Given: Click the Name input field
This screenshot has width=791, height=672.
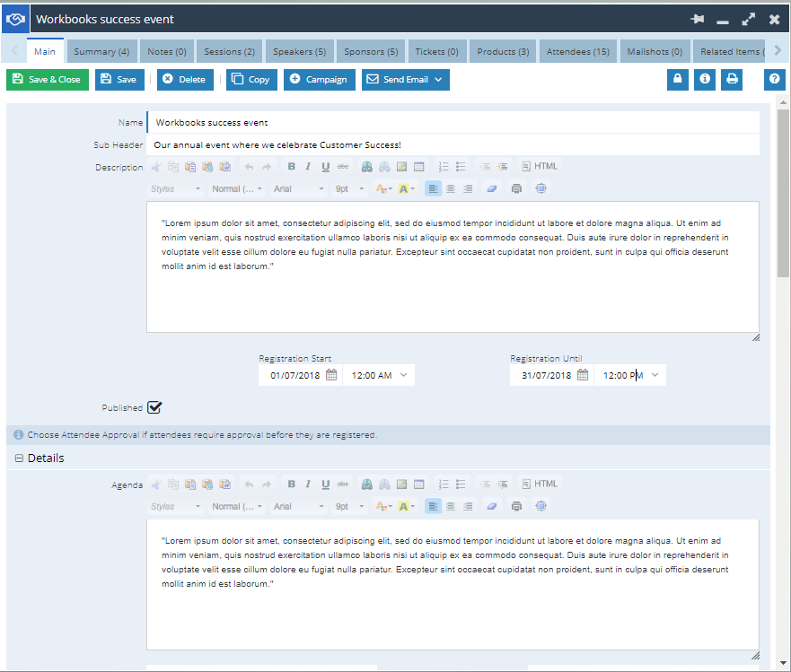Looking at the screenshot, I should pyautogui.click(x=453, y=123).
